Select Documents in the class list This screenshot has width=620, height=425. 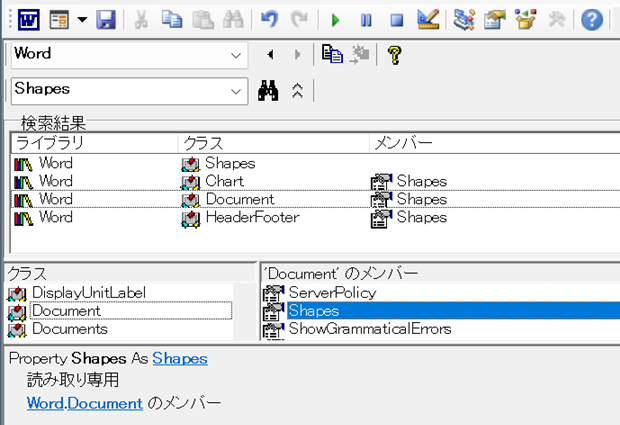pyautogui.click(x=70, y=329)
